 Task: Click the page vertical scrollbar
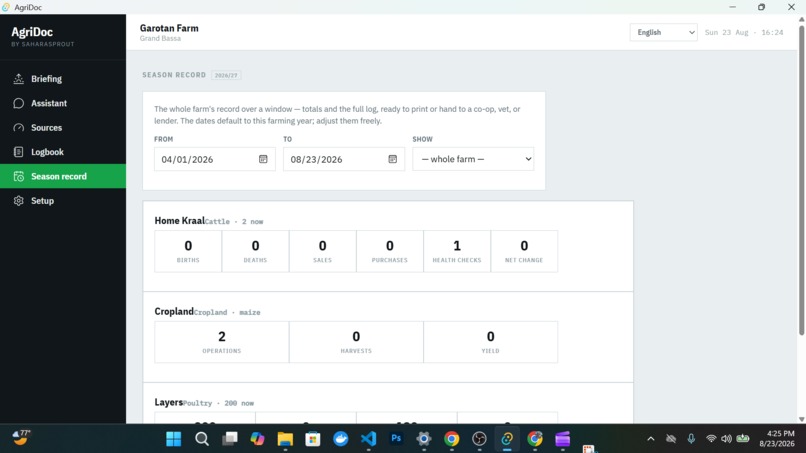(x=801, y=180)
